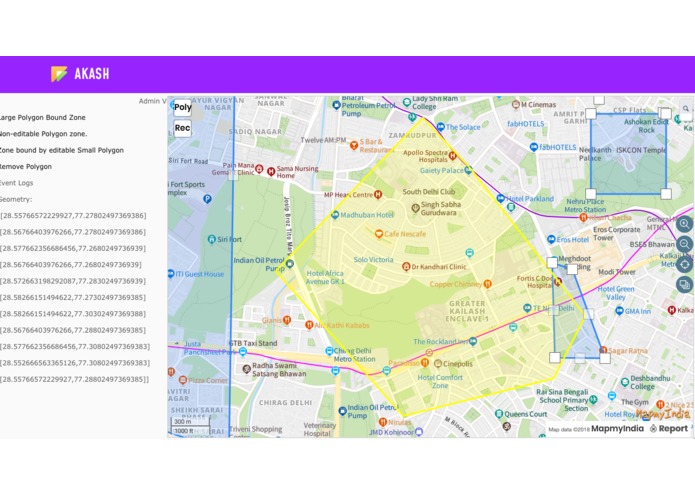Viewport: 695px width, 494px height.
Task: Click the Madhuban Hotel marker icon
Action: click(336, 215)
